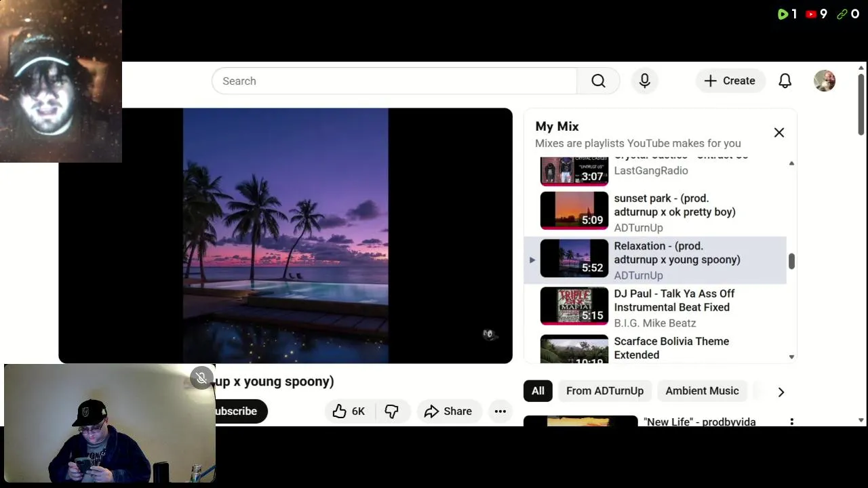Select the From ADTurnUp chip

pos(605,391)
